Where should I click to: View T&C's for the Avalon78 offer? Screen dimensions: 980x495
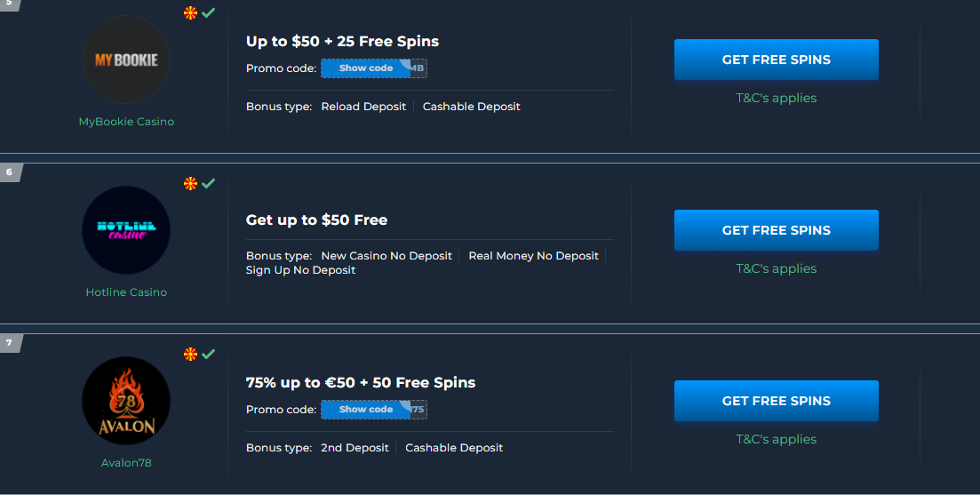(776, 439)
